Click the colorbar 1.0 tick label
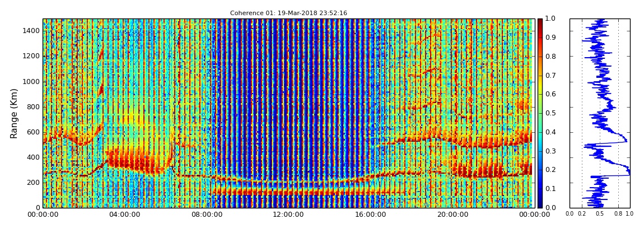Image resolution: width=644 pixels, height=228 pixels. pos(549,18)
